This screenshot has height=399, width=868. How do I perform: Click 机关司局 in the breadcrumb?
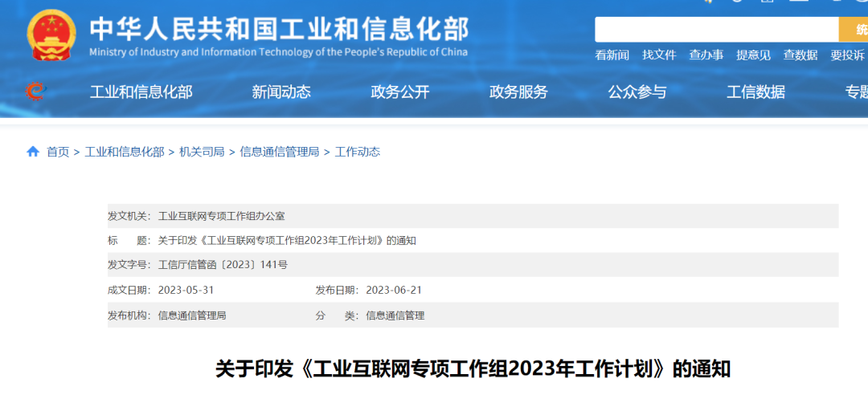coord(202,152)
